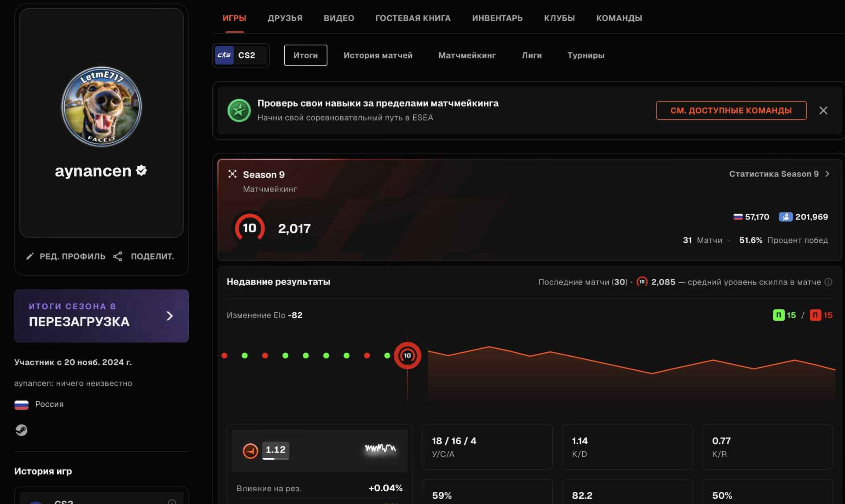Click the Russia flag in profile info
Viewport: 845px width, 504px height.
coord(22,405)
